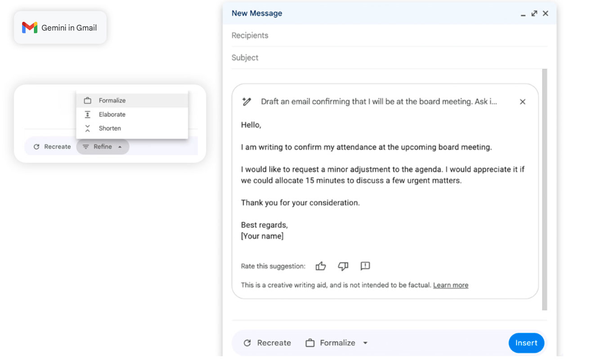Click the Gmail logo icon

(x=30, y=28)
